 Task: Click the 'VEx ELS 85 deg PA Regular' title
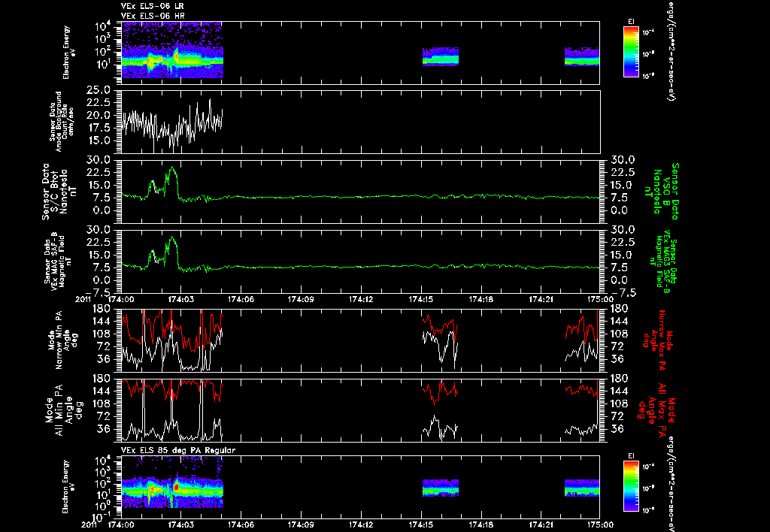(x=178, y=450)
